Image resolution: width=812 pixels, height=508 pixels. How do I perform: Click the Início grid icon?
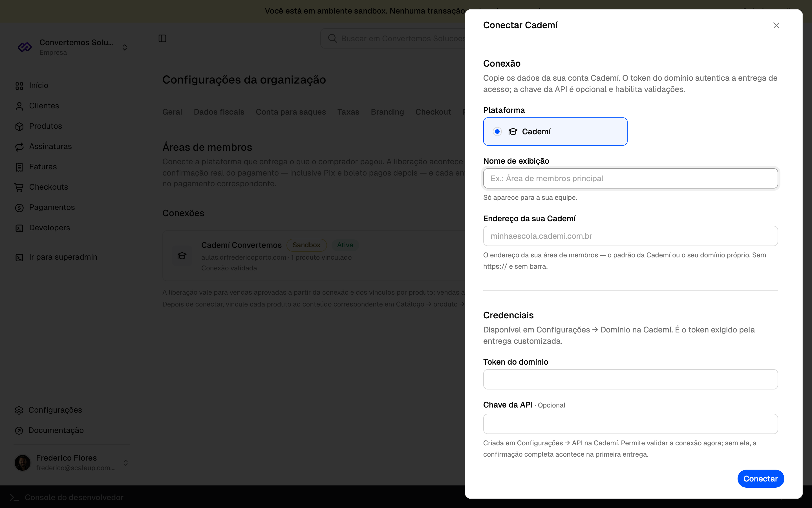(19, 86)
